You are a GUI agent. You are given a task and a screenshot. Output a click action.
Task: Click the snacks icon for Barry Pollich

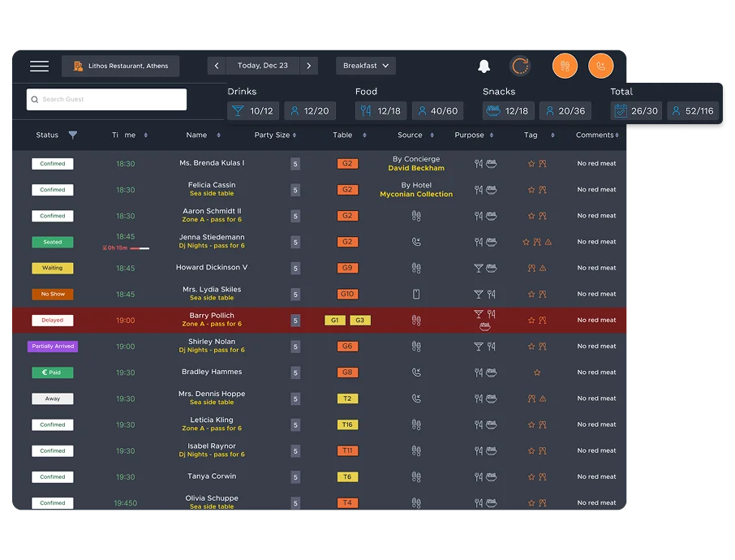click(484, 326)
